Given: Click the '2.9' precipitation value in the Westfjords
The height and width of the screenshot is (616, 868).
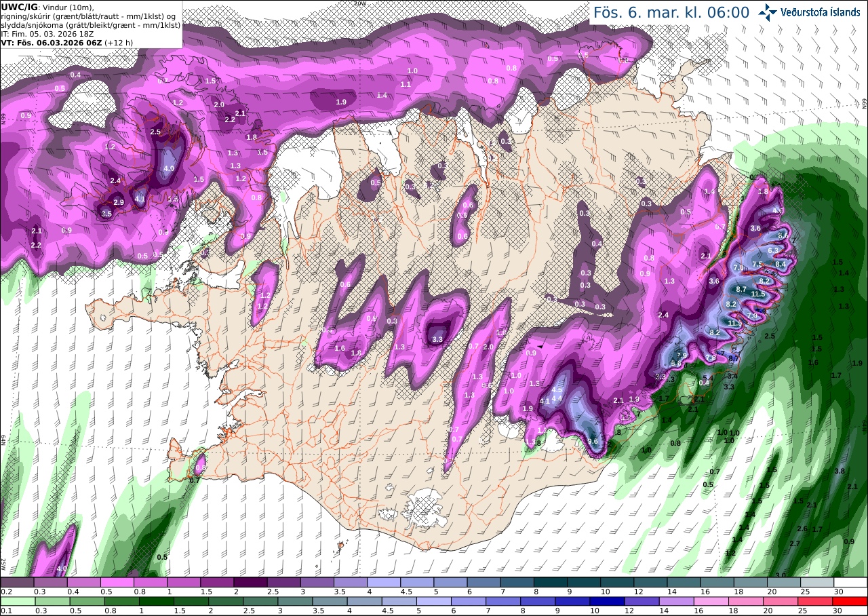Looking at the screenshot, I should coord(119,203).
